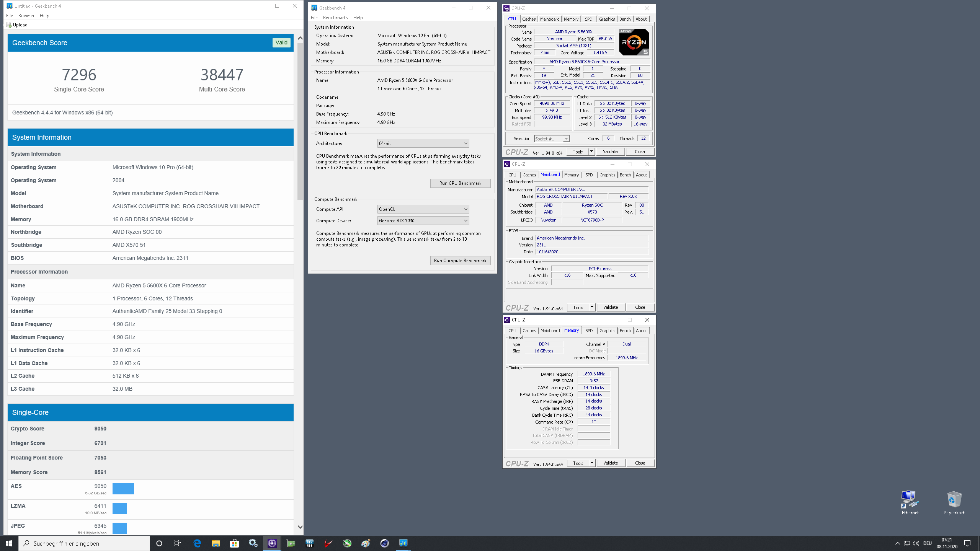This screenshot has width=980, height=551.
Task: Switch to Caches tab in top CPU-Z window
Action: [x=529, y=19]
